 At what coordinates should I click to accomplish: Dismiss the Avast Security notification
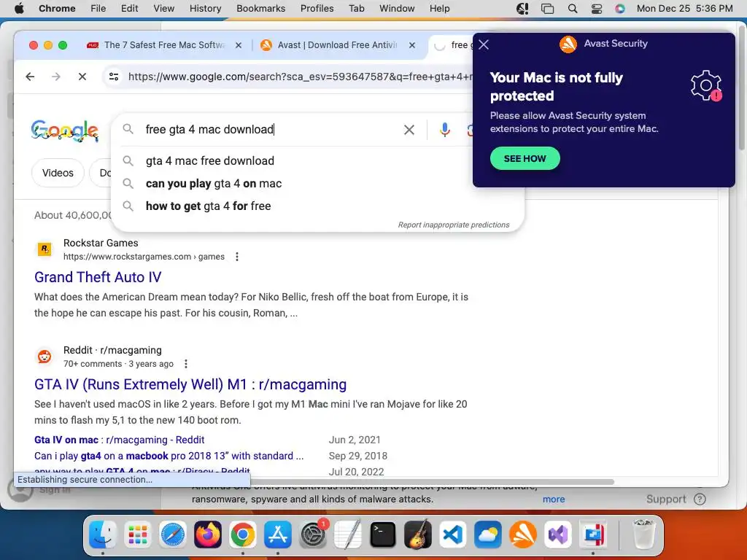coord(484,44)
